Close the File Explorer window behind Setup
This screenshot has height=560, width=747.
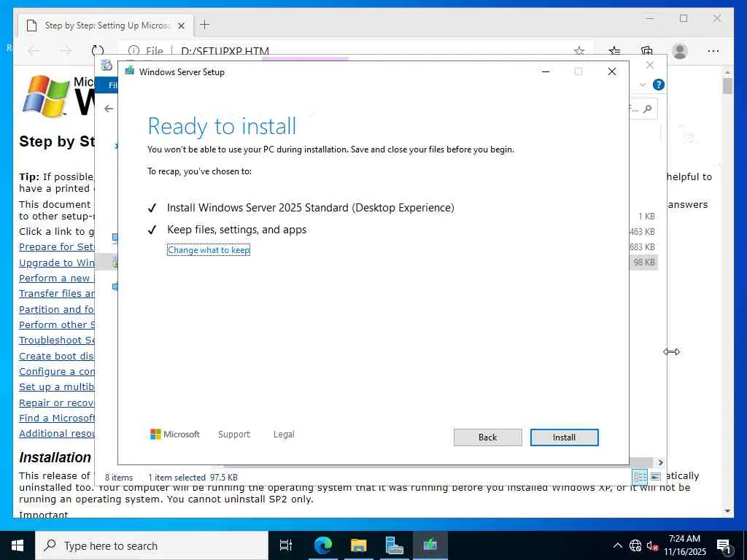click(650, 65)
